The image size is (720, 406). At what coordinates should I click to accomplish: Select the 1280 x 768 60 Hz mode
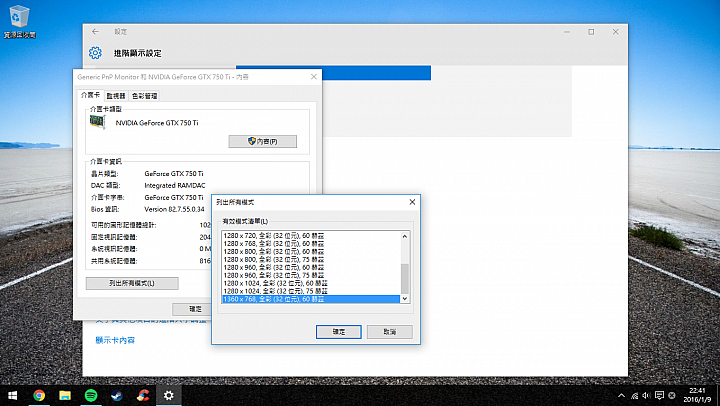coord(311,243)
